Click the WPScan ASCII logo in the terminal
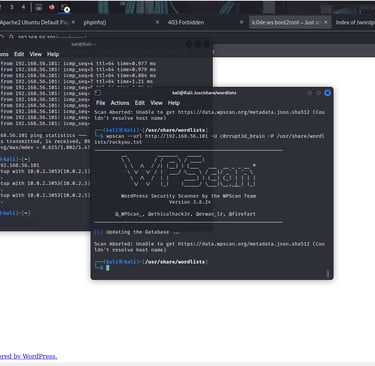 (188, 171)
